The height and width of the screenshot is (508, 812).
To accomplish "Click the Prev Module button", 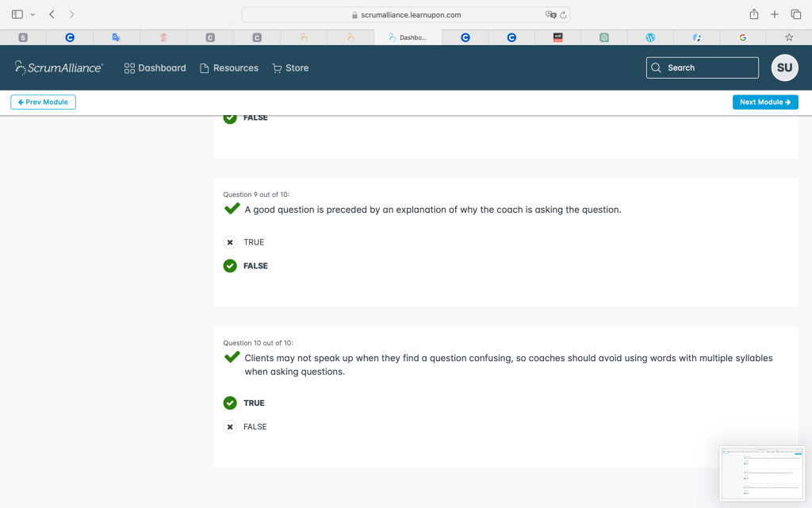I will 44,102.
